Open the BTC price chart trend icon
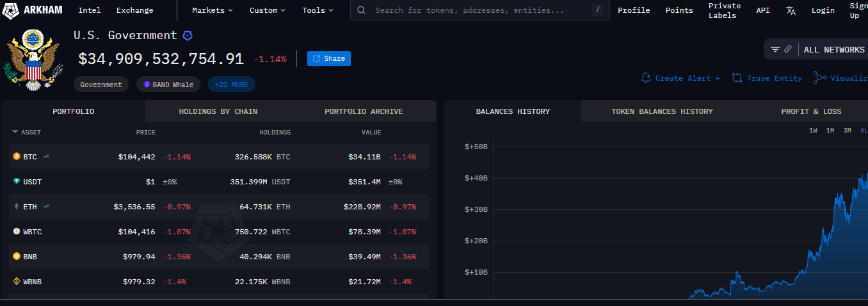868x306 pixels. [x=46, y=156]
